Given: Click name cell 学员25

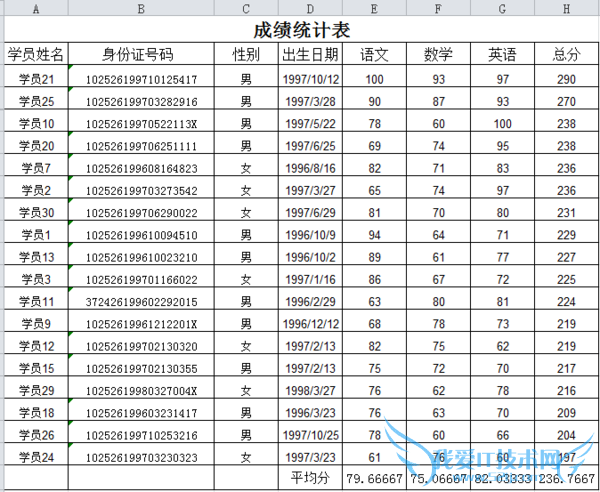Looking at the screenshot, I should pyautogui.click(x=36, y=98).
